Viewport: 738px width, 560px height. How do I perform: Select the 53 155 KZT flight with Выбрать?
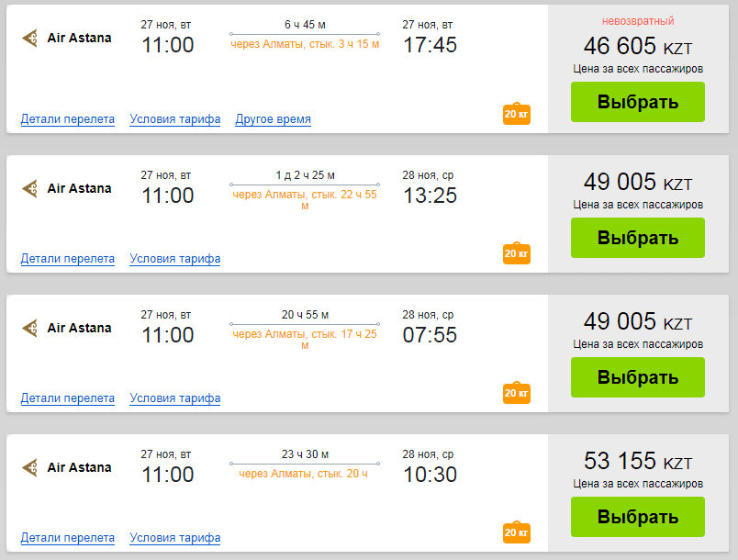point(638,517)
